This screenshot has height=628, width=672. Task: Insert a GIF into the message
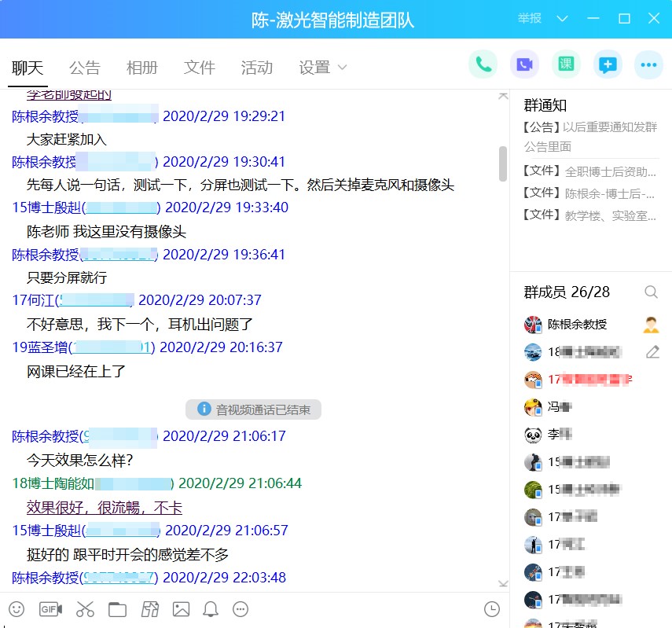coord(50,609)
